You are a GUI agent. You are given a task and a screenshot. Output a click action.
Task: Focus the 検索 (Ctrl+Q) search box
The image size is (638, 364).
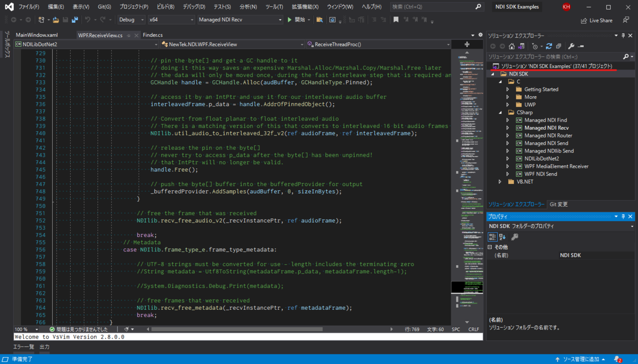(436, 7)
